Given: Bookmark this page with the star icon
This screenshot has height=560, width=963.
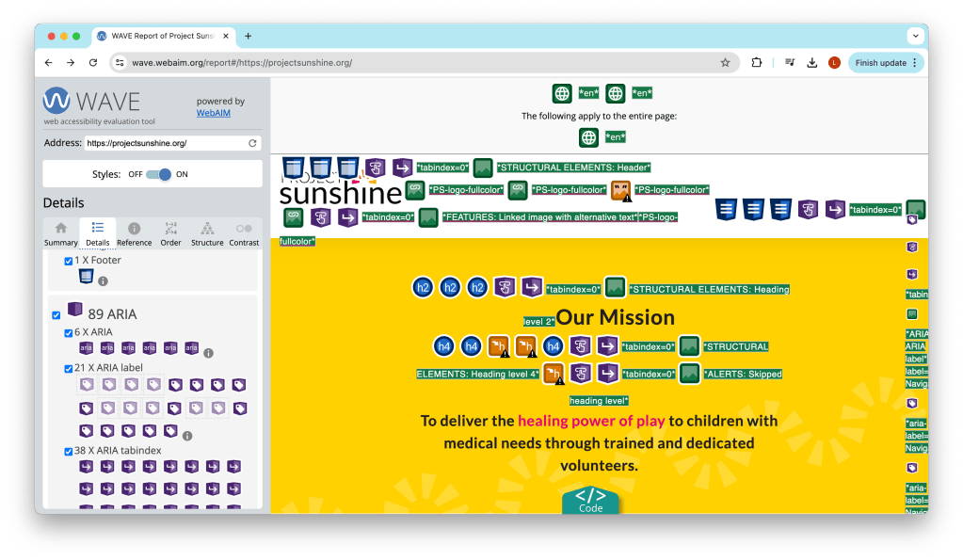Looking at the screenshot, I should [x=725, y=63].
